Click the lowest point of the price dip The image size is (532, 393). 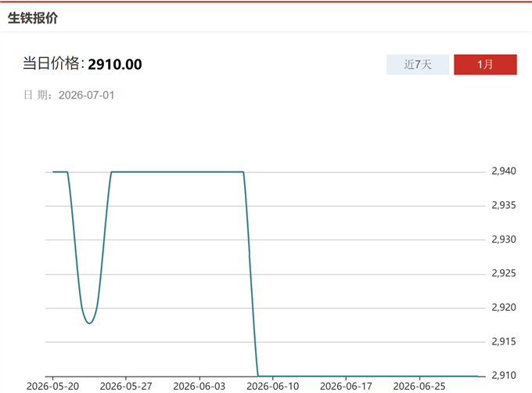pos(89,323)
